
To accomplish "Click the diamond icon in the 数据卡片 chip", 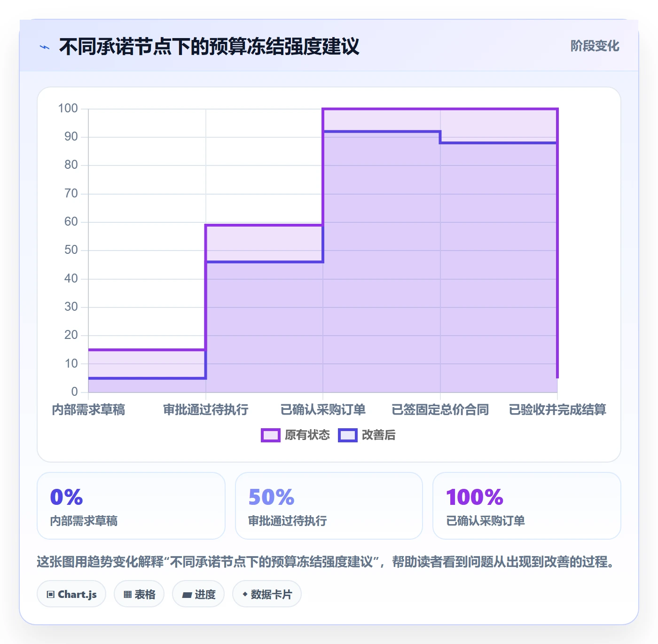I will point(245,595).
